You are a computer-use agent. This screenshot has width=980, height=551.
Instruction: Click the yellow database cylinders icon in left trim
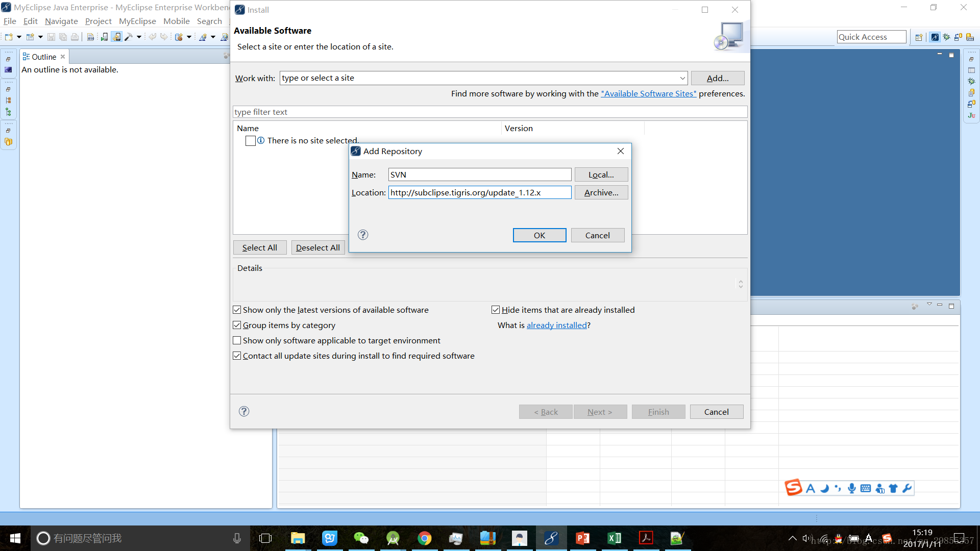point(8,142)
